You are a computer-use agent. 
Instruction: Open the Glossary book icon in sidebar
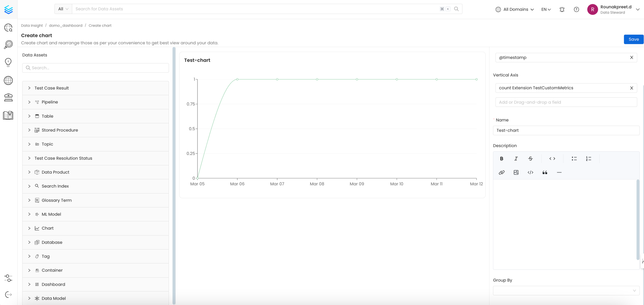(8, 115)
